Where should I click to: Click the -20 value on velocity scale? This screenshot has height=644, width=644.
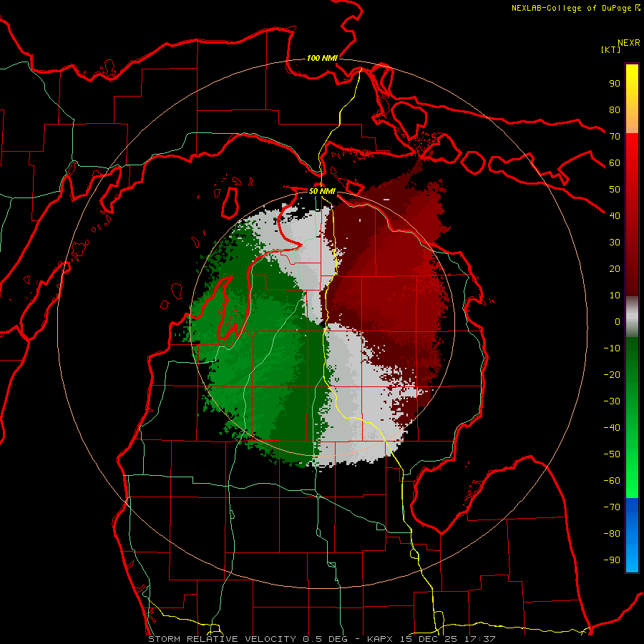(612, 375)
